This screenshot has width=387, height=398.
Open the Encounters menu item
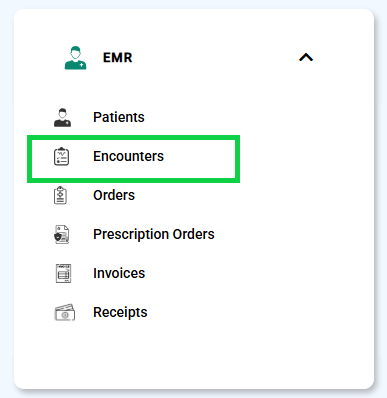pyautogui.click(x=128, y=156)
